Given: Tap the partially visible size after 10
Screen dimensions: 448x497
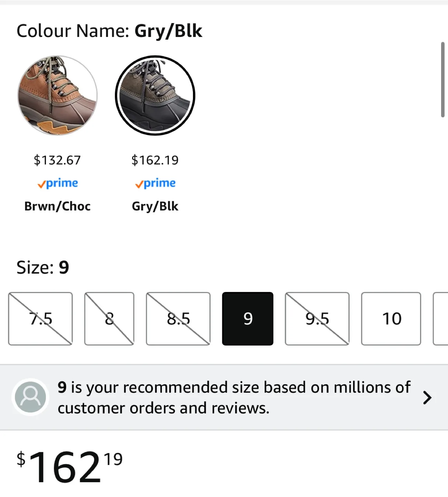Looking at the screenshot, I should pos(441,319).
